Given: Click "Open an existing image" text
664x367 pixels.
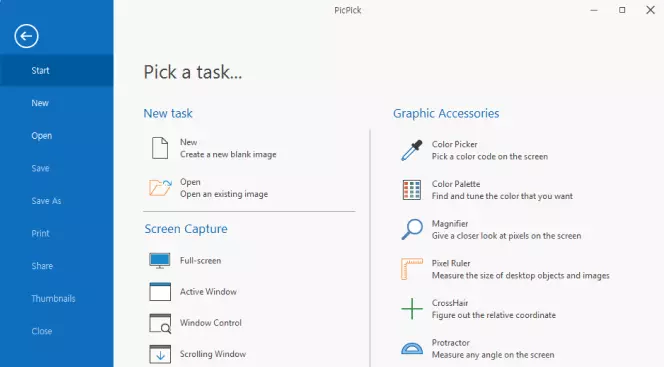Looking at the screenshot, I should [224, 194].
